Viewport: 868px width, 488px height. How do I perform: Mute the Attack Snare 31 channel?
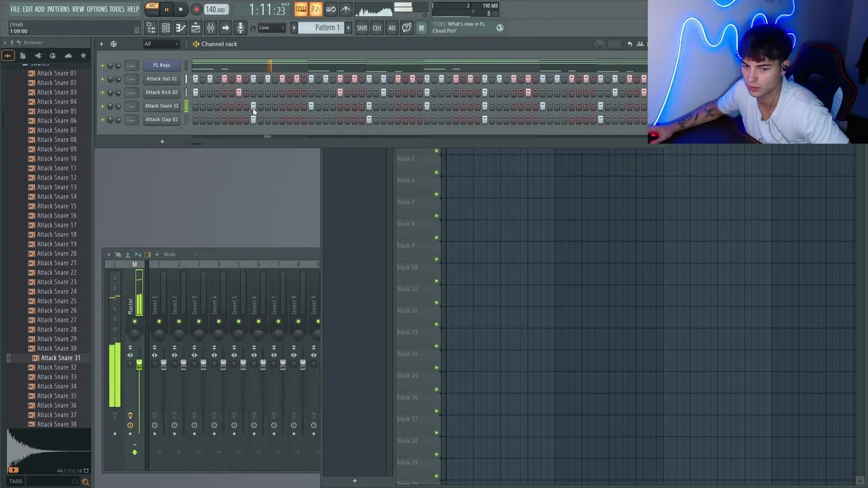(102, 106)
